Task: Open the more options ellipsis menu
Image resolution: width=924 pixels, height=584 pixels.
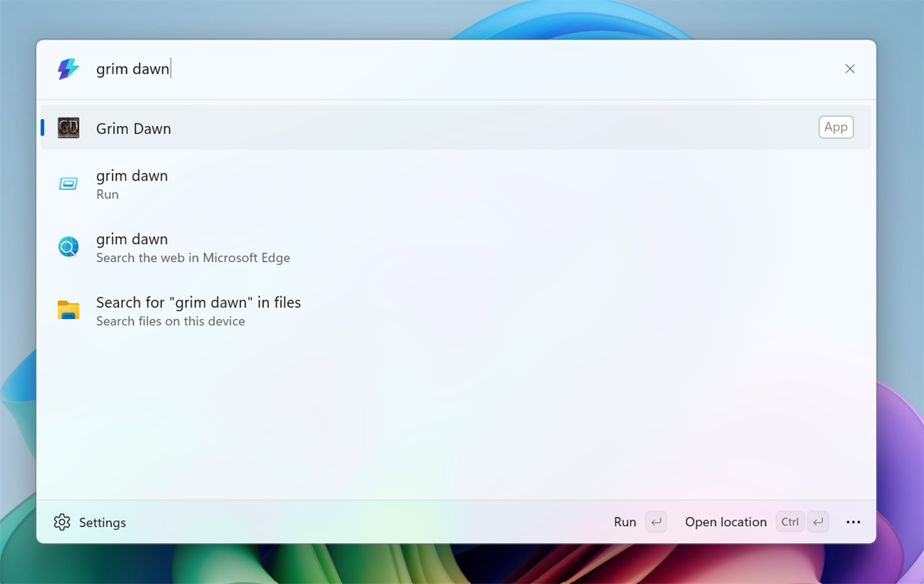Action: click(x=853, y=522)
